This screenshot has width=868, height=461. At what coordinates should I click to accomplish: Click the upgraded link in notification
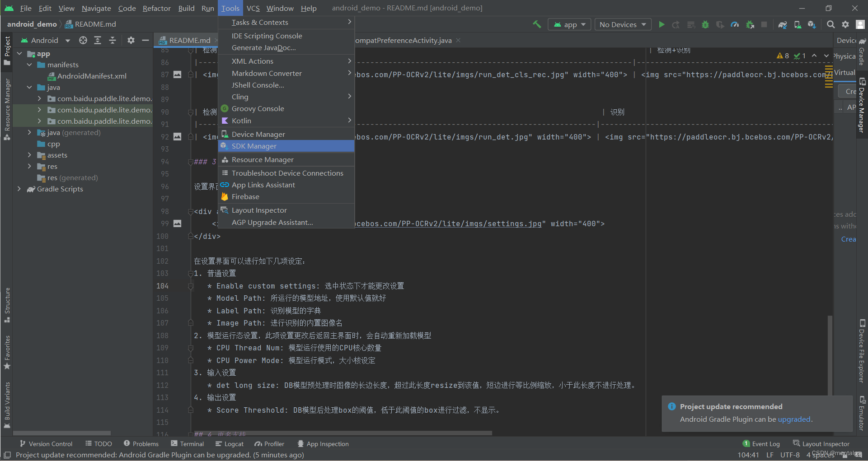(794, 419)
